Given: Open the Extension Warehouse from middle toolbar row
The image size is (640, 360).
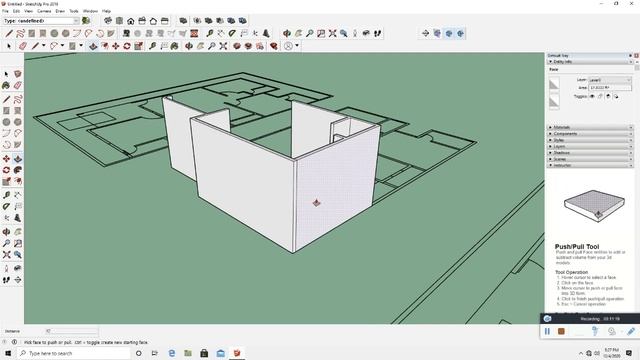Looking at the screenshot, I should [273, 46].
